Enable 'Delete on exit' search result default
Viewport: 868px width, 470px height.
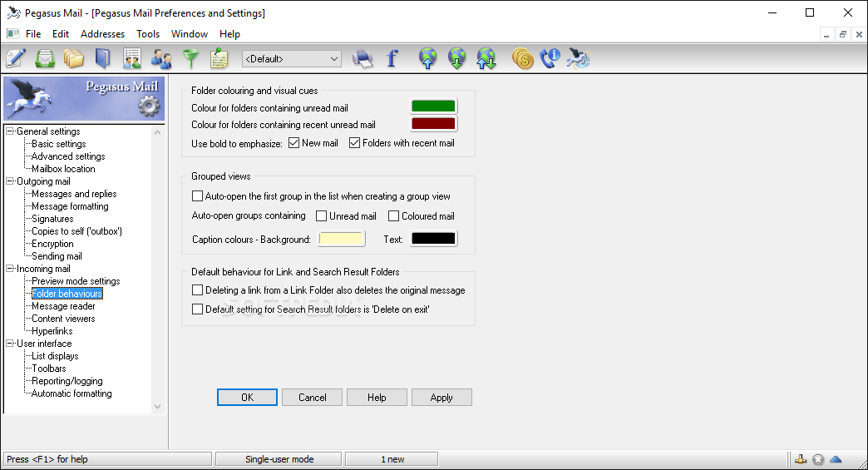click(197, 309)
